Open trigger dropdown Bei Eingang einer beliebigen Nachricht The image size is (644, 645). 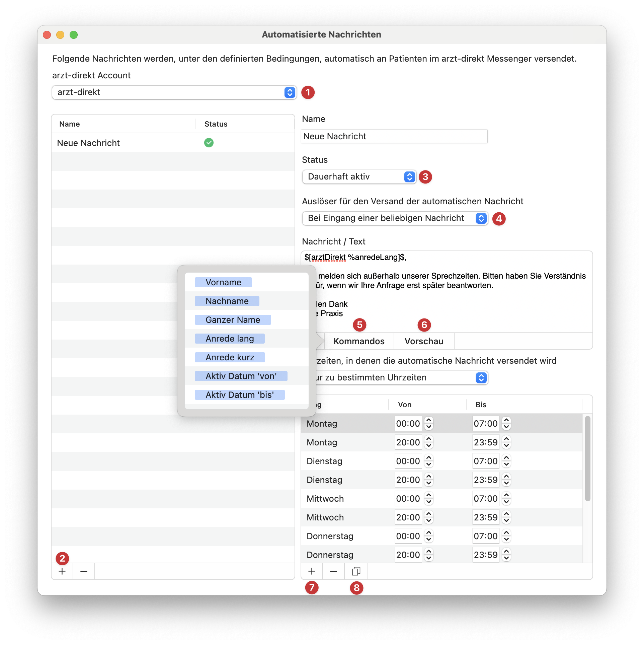point(395,218)
